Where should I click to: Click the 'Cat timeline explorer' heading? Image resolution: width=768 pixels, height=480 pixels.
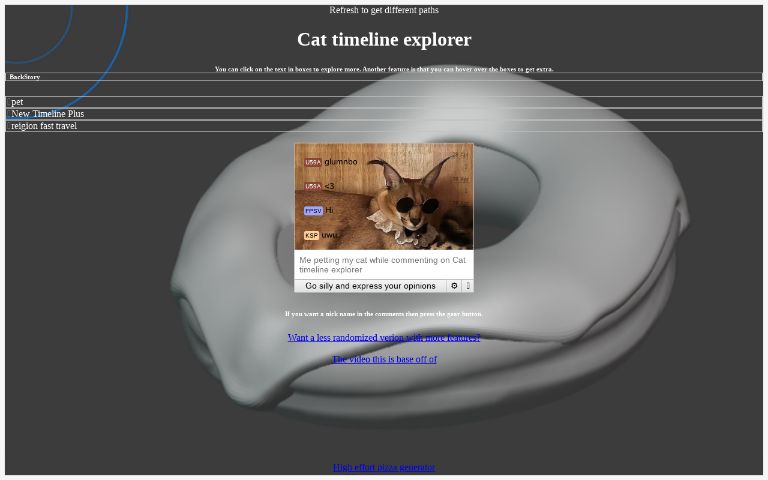384,40
